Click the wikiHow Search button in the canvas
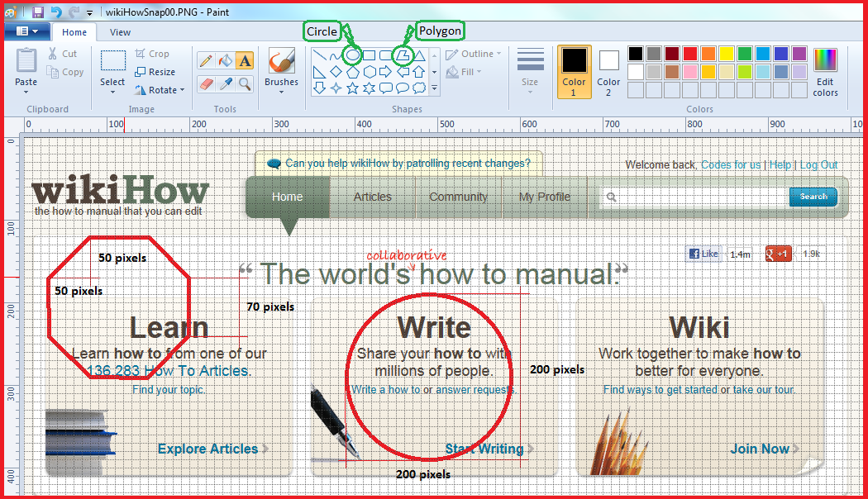 813,197
